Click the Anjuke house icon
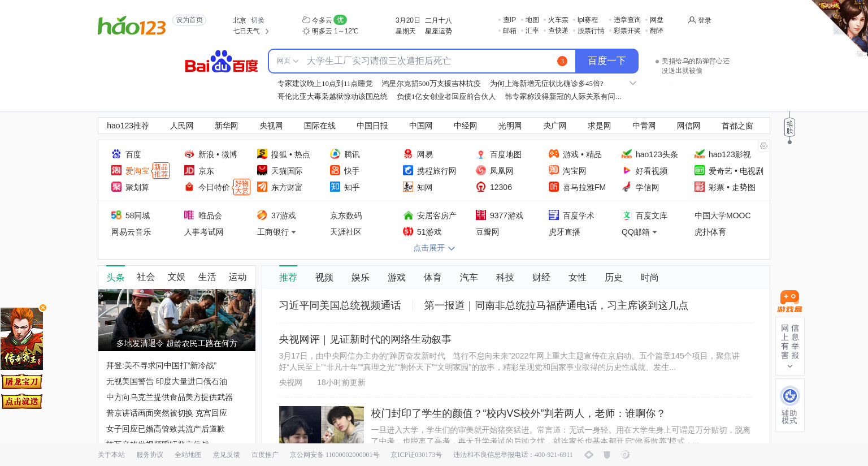This screenshot has height=466, width=868. (408, 215)
